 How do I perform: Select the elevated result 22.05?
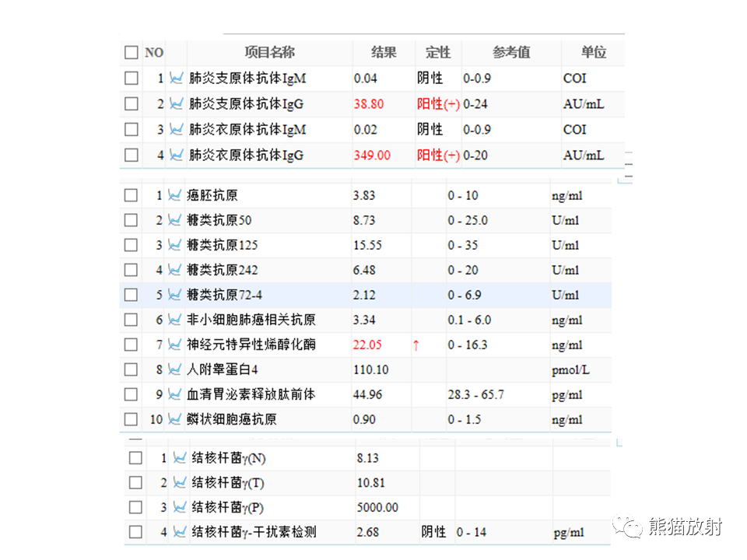tap(367, 345)
